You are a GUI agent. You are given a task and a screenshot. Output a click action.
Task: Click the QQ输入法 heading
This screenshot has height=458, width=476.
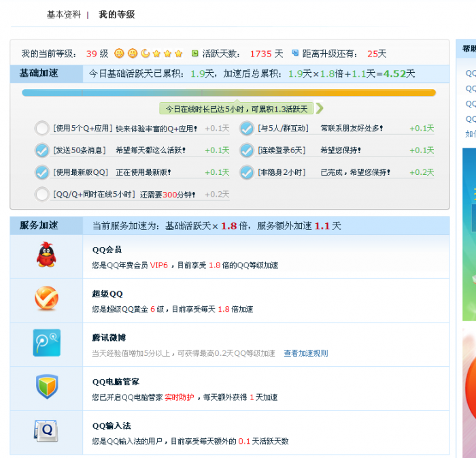pos(112,426)
